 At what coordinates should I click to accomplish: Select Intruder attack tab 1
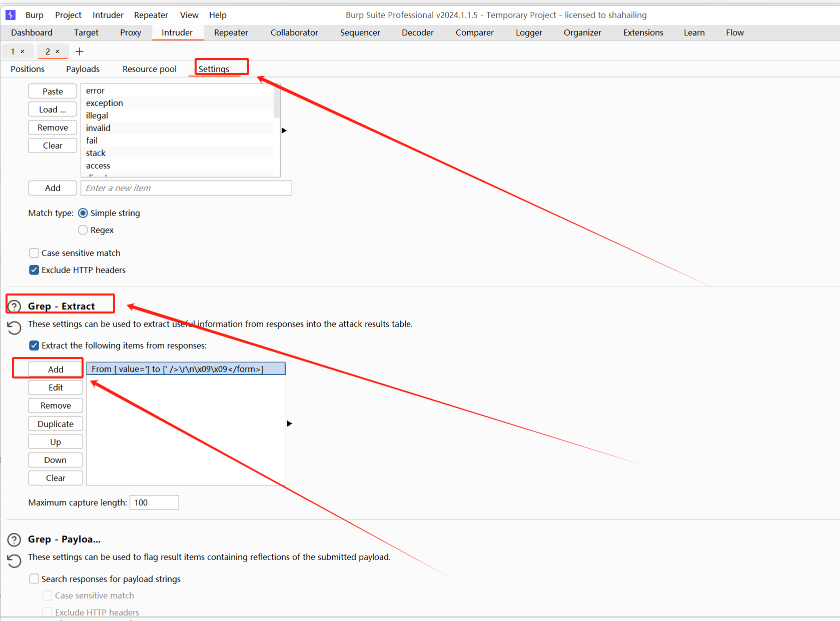click(x=13, y=51)
